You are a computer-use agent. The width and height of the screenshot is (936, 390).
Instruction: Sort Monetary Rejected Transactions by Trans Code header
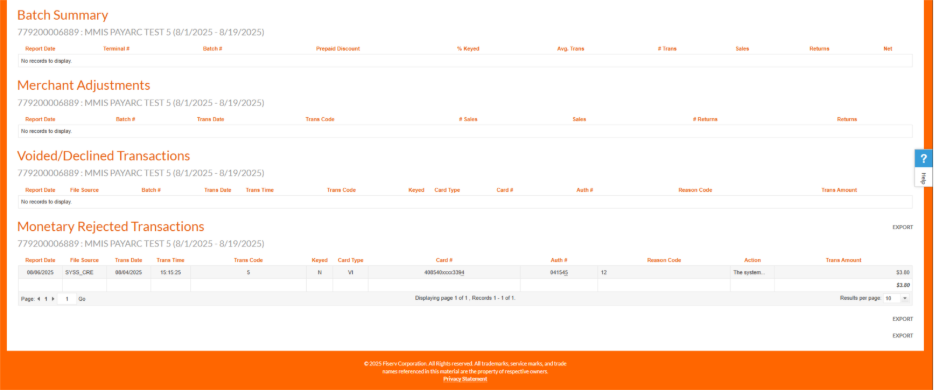click(x=248, y=260)
